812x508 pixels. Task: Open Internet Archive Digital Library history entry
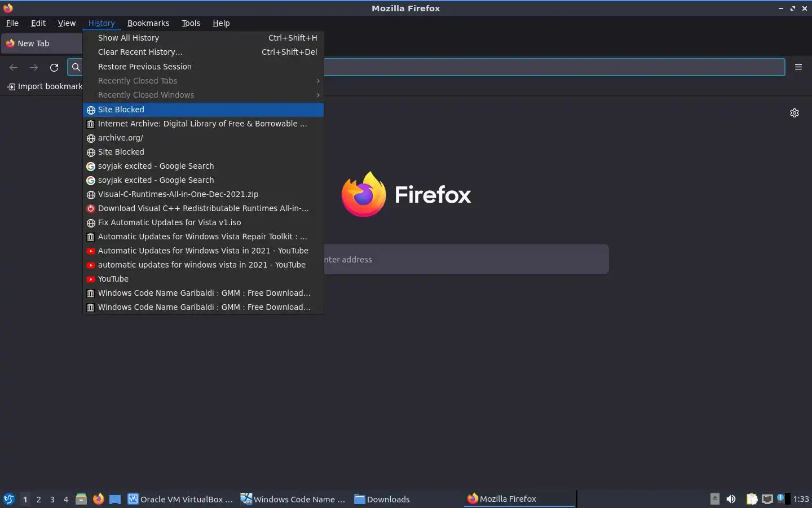pyautogui.click(x=203, y=124)
